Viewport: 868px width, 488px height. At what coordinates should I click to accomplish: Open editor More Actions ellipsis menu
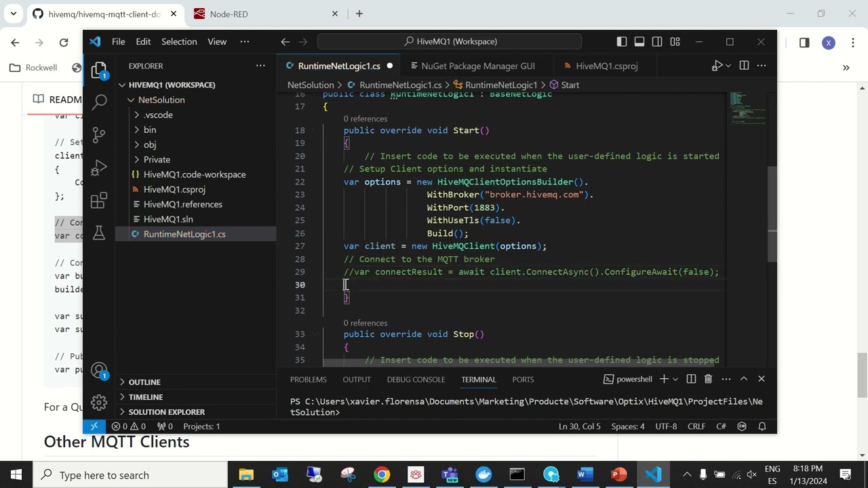pyautogui.click(x=762, y=66)
